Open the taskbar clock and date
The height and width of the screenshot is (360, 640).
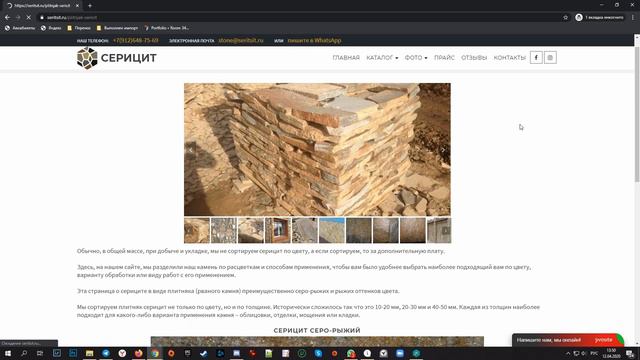click(x=611, y=353)
